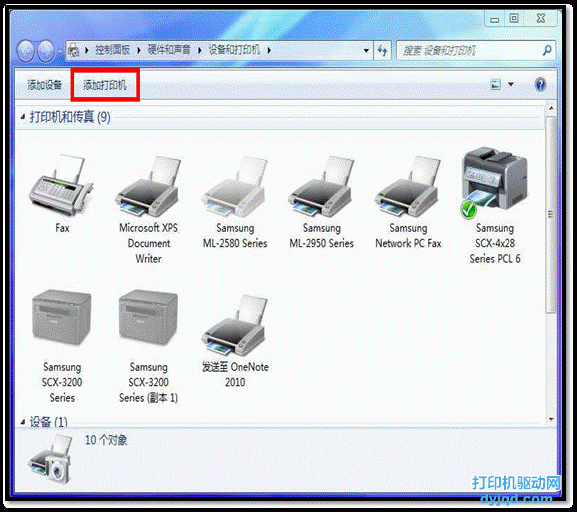The image size is (577, 512).
Task: Click the help question mark icon
Action: 540,85
